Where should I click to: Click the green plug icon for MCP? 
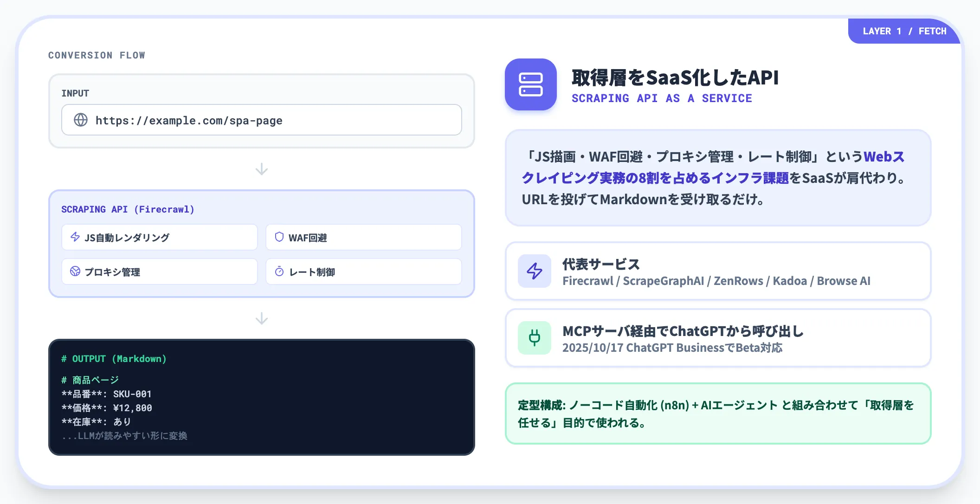[x=535, y=338]
